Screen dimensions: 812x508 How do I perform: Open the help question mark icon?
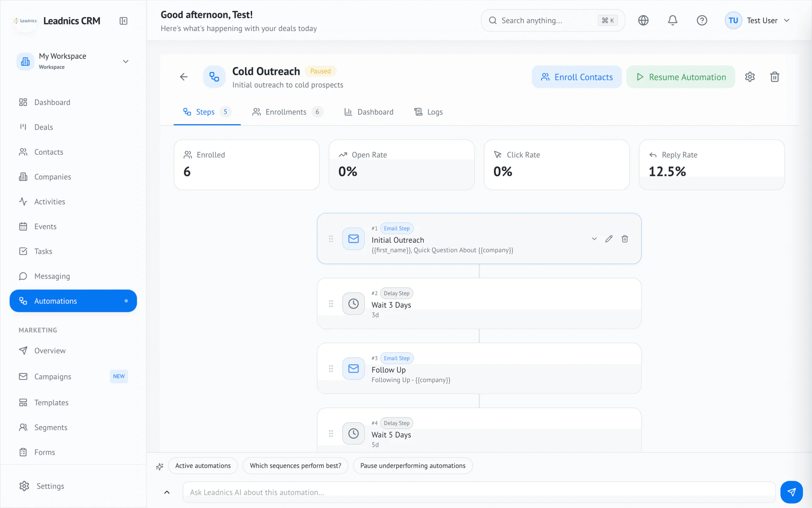tap(702, 20)
